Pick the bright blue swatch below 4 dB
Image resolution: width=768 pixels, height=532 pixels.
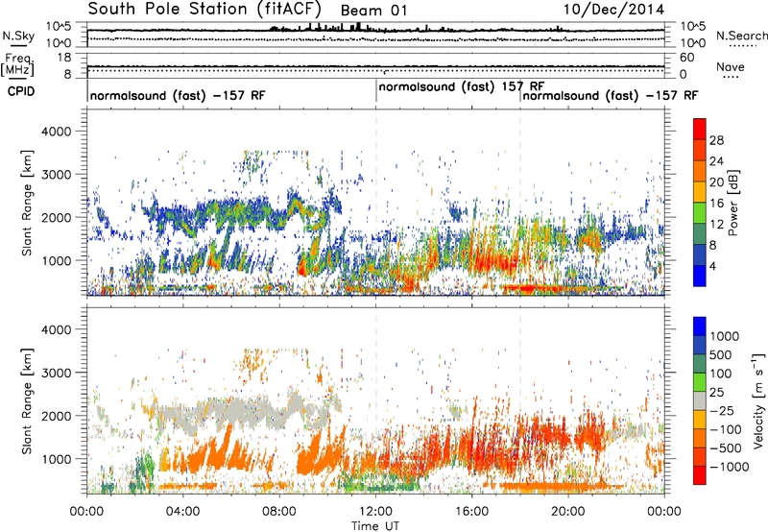(700, 277)
